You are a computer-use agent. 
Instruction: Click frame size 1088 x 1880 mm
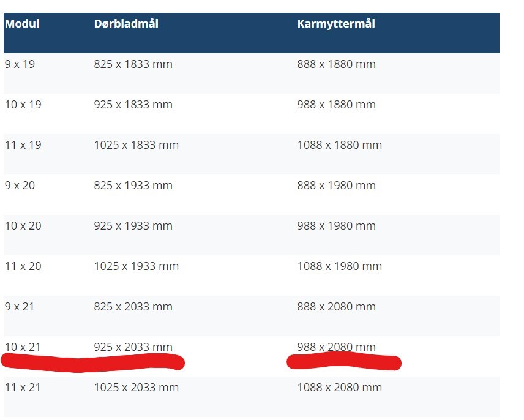(339, 145)
